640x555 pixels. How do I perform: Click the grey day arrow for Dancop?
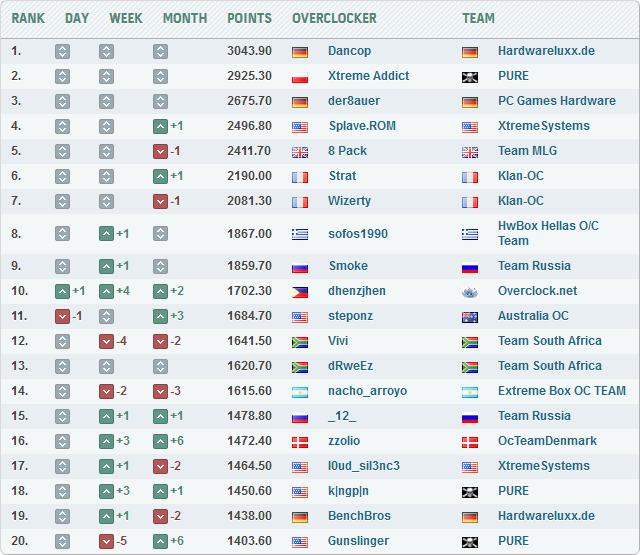(x=62, y=51)
